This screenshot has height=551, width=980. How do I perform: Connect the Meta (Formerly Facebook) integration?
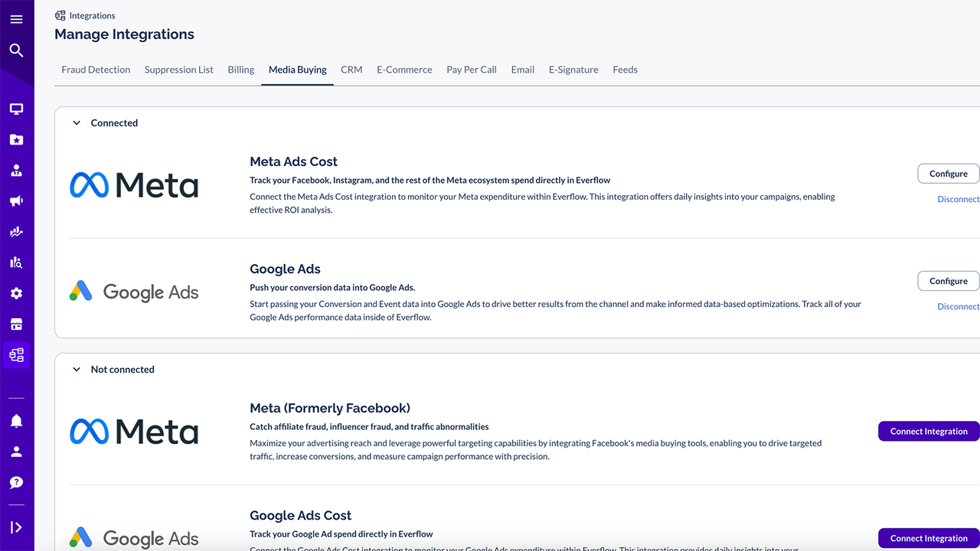click(x=928, y=431)
